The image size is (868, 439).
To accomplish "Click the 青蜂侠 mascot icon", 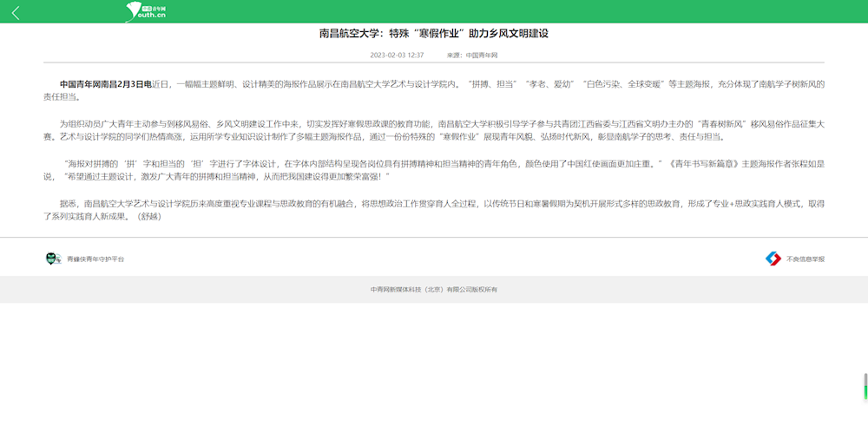I will click(54, 259).
